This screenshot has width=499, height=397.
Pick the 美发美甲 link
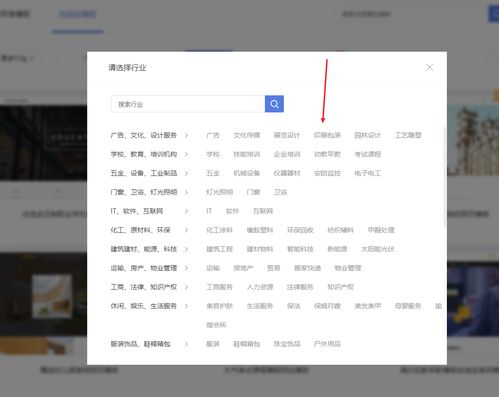pyautogui.click(x=367, y=306)
